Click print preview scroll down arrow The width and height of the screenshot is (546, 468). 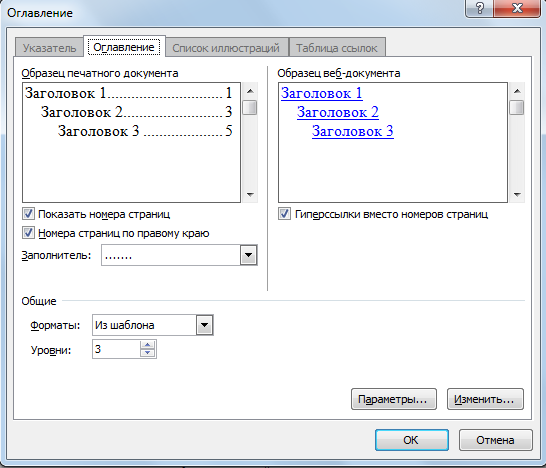[250, 194]
